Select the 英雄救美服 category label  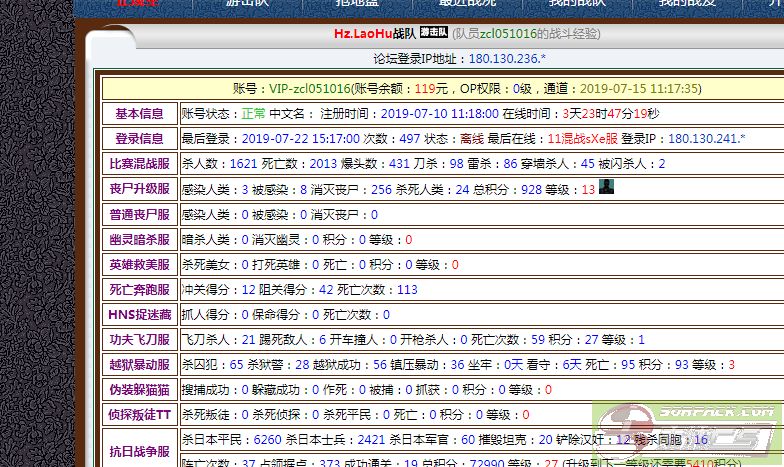139,265
